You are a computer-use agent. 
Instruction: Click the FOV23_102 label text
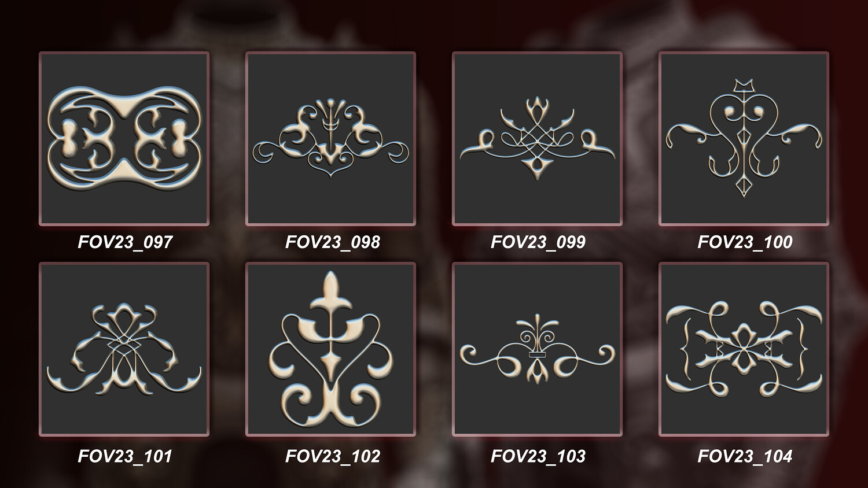332,456
